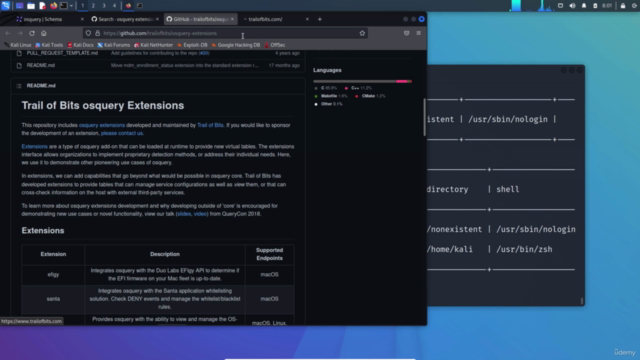This screenshot has width=640, height=360.
Task: Switch to workspace 2
Action: click(93, 6)
